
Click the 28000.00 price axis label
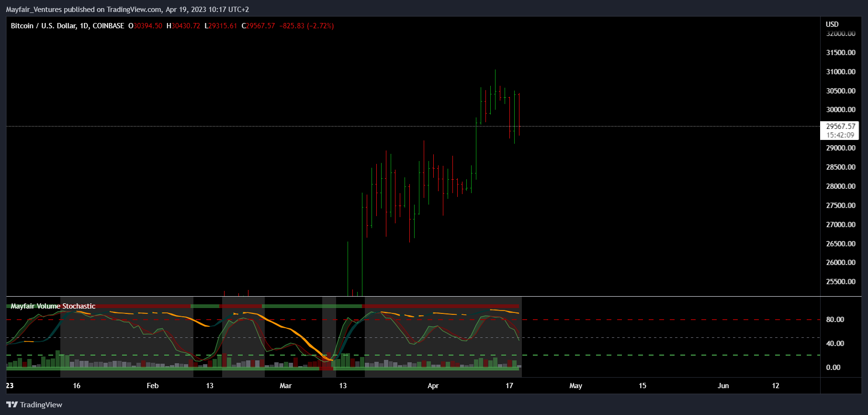[841, 186]
